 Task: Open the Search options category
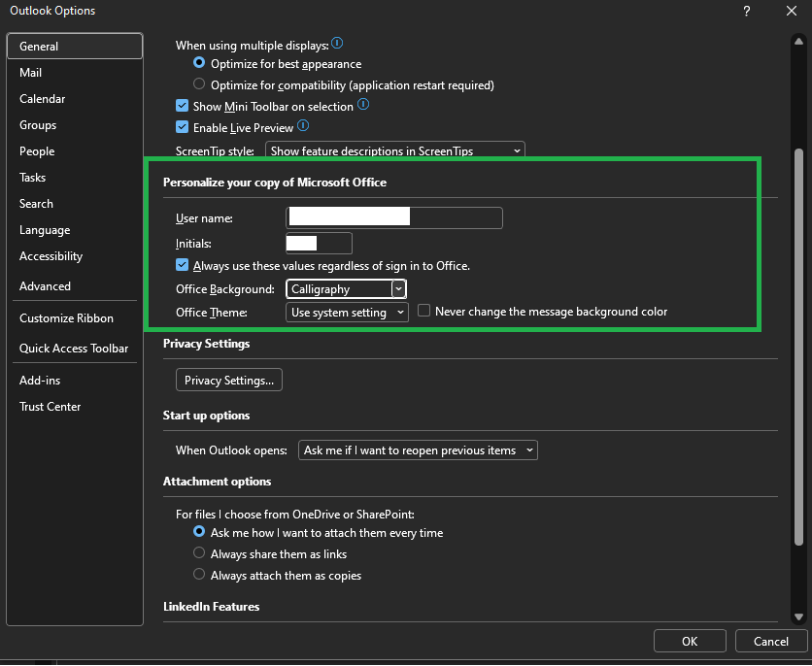click(75, 204)
